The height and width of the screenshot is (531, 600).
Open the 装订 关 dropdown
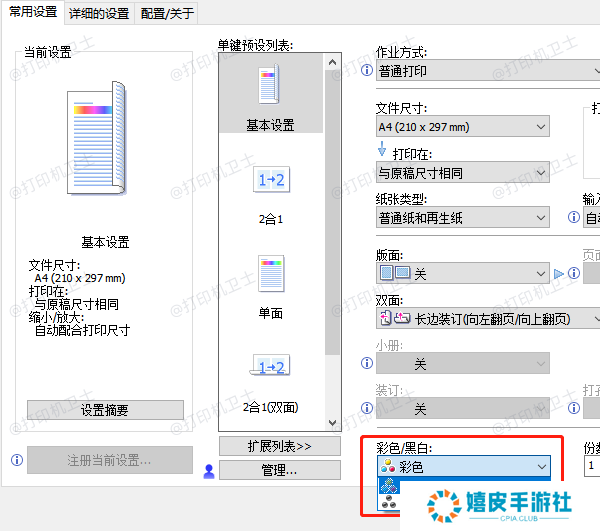point(463,408)
